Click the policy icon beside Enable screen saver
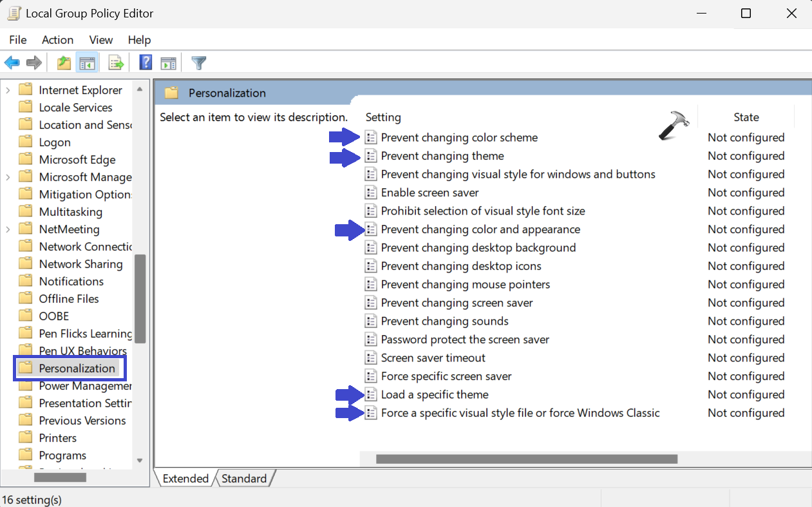The width and height of the screenshot is (812, 507). coord(370,193)
